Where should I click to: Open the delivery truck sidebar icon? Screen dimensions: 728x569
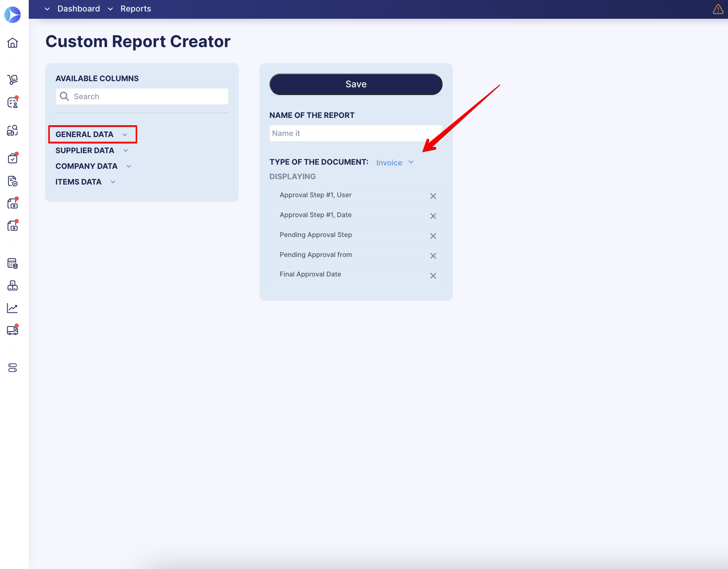click(x=13, y=330)
